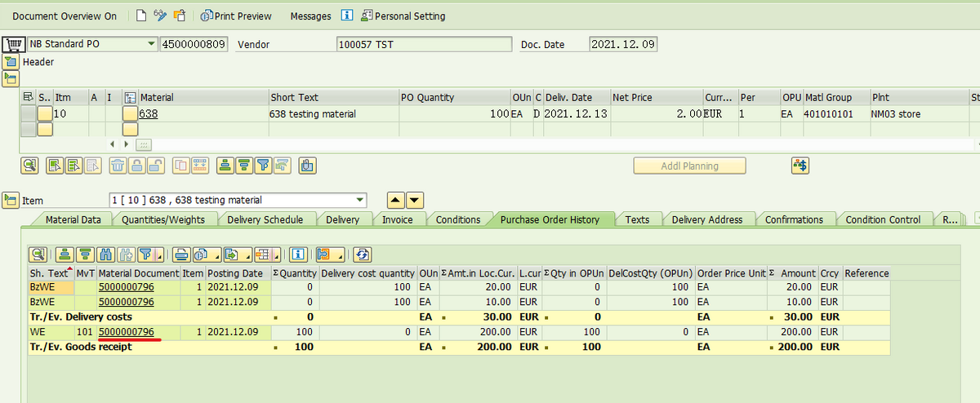This screenshot has width=980, height=403.
Task: Open WE row material document 5000000796
Action: (x=127, y=333)
